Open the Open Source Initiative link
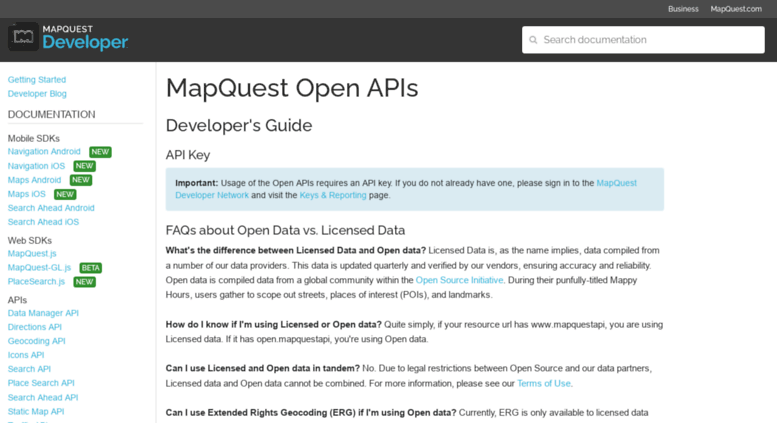The image size is (777, 423). 460,280
